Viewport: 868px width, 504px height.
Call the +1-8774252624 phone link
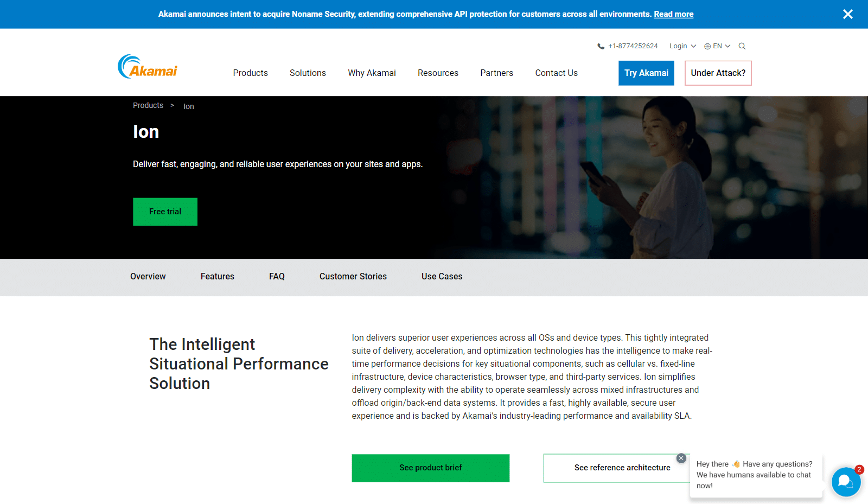point(633,46)
